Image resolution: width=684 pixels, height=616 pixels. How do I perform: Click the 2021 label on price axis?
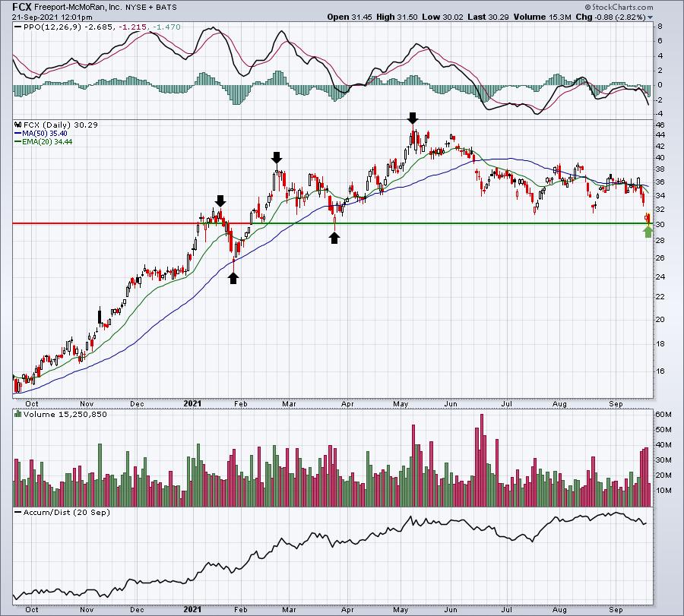click(192, 403)
